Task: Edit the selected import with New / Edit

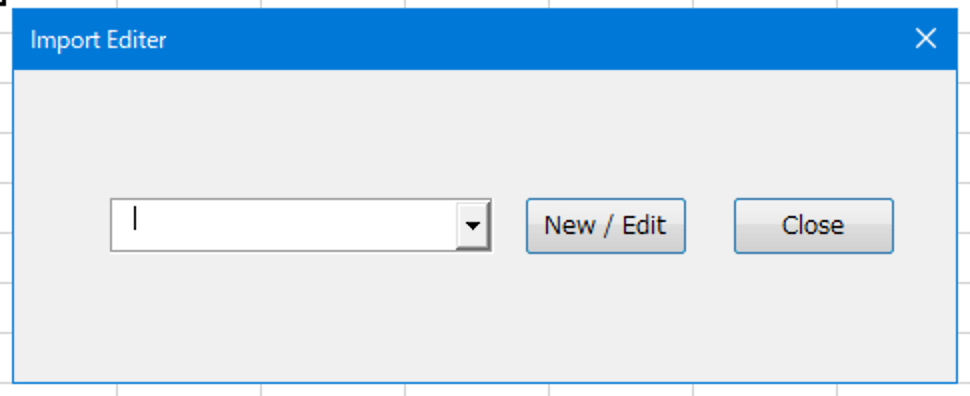Action: coord(606,226)
